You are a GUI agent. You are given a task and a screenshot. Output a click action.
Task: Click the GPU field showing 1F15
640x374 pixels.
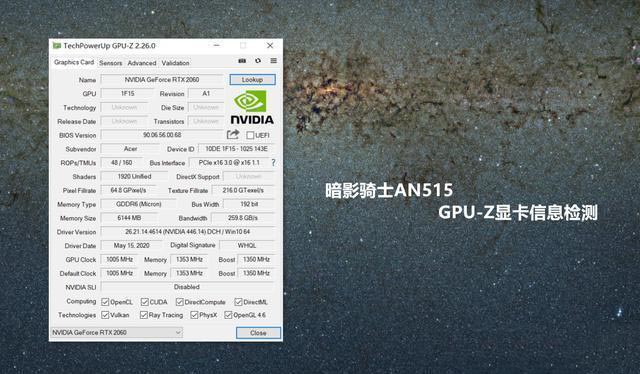[128, 94]
